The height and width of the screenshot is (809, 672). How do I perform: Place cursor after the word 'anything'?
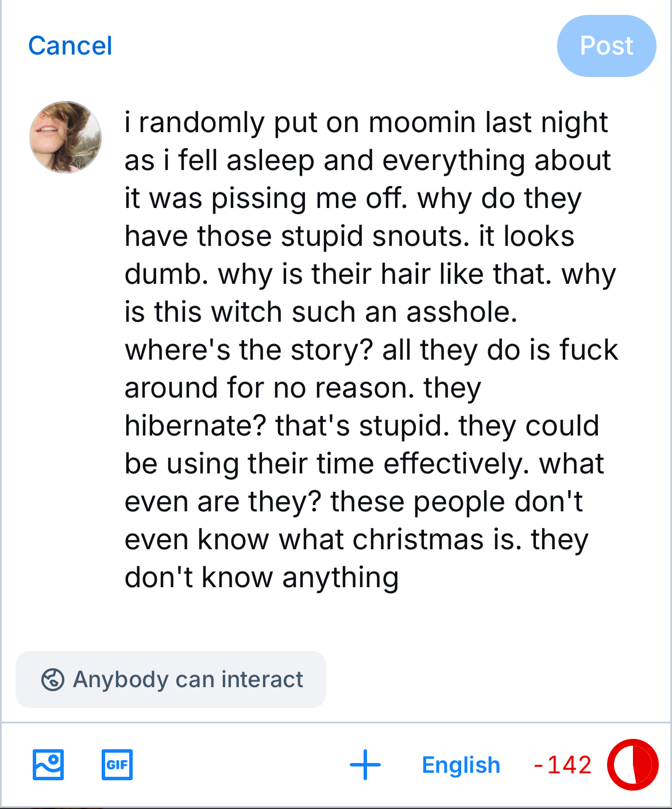(x=400, y=577)
